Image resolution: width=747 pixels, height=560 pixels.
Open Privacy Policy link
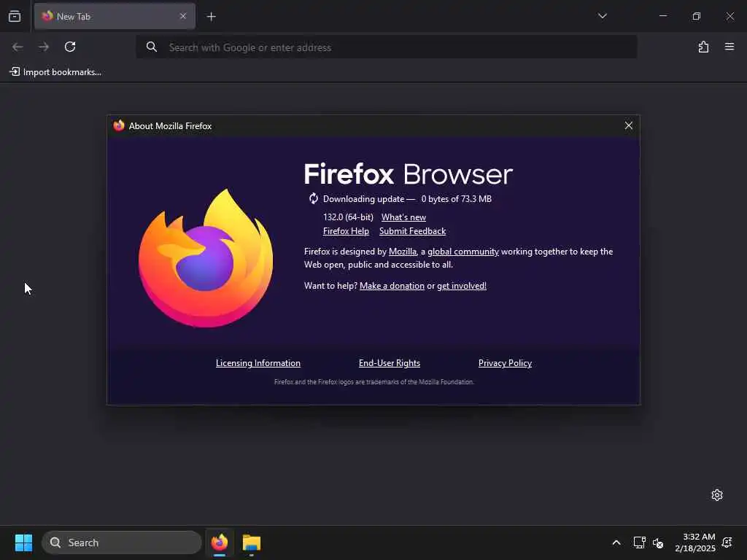(505, 363)
